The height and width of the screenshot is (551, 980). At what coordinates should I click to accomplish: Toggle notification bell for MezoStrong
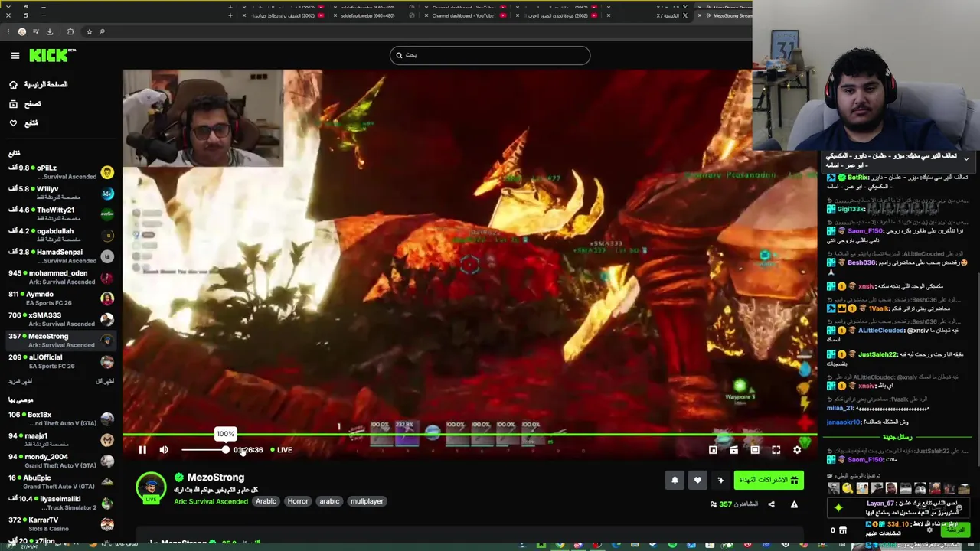point(675,481)
